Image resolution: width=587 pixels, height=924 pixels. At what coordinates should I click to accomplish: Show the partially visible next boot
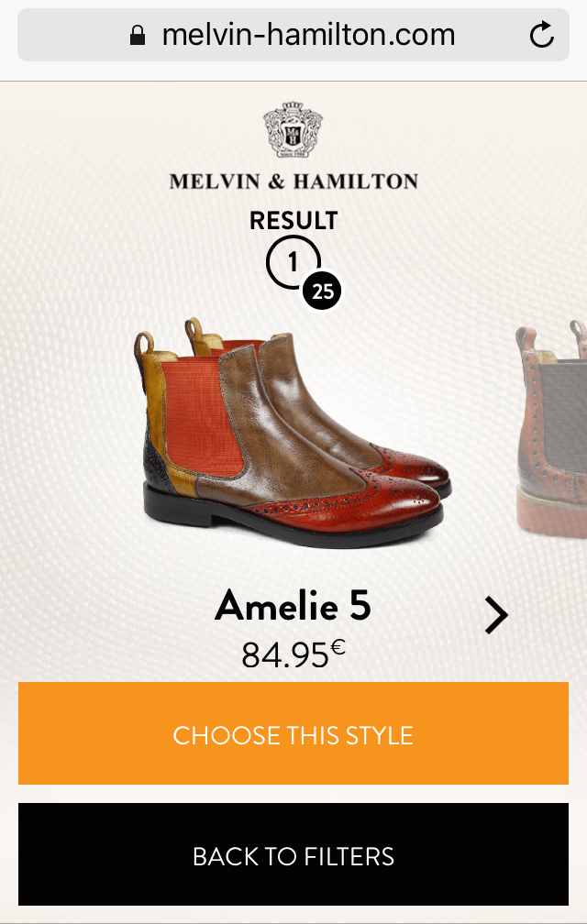[x=551, y=429]
